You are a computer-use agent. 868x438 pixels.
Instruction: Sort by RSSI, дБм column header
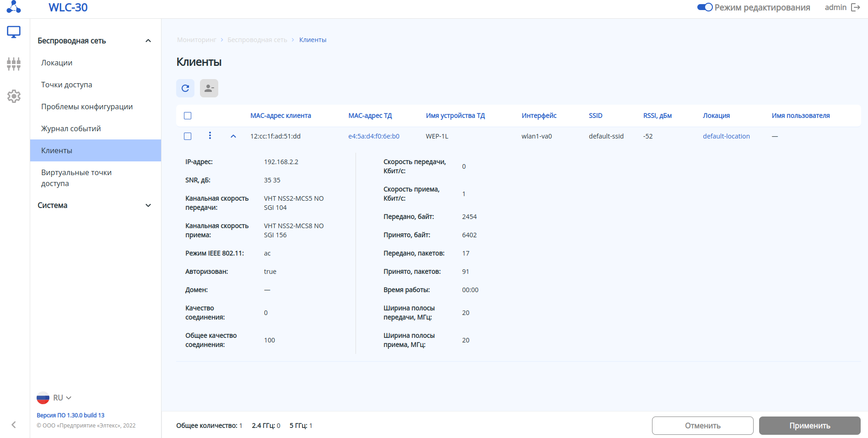point(658,116)
